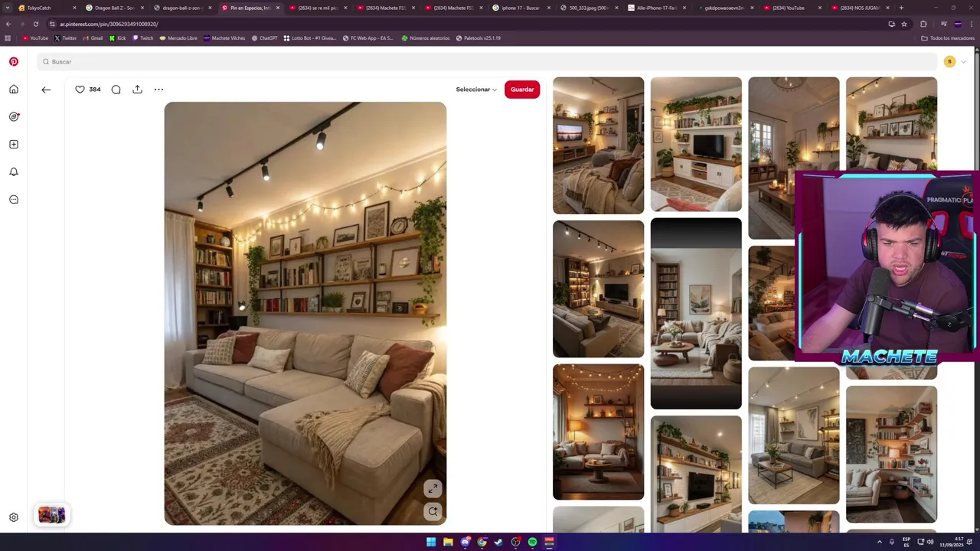
Task: Open related pin with dark bookshelf wall
Action: point(598,289)
